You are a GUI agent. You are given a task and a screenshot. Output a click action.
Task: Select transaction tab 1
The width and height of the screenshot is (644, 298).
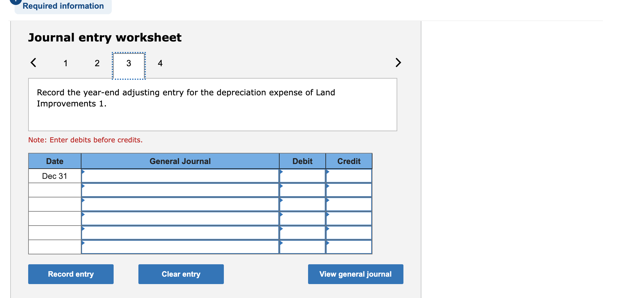(x=66, y=63)
